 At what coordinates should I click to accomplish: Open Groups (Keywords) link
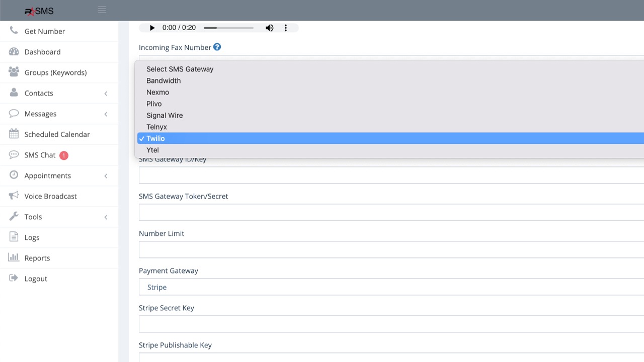coord(55,72)
